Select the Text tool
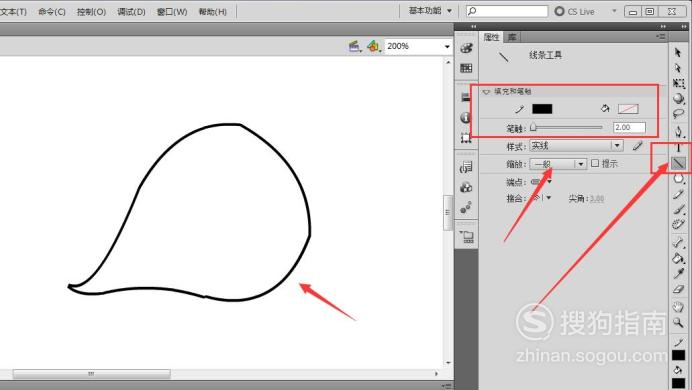692x390 pixels. 678,148
